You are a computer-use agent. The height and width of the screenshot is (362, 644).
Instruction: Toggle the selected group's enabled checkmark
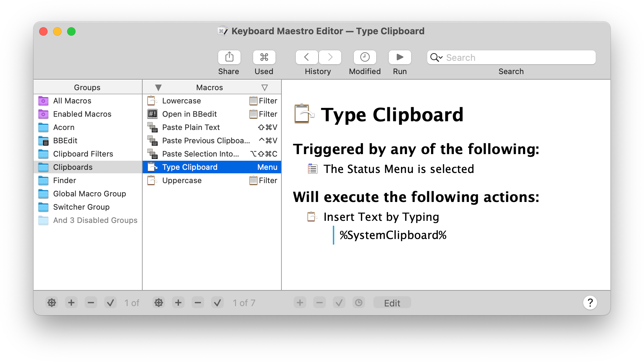coord(110,303)
